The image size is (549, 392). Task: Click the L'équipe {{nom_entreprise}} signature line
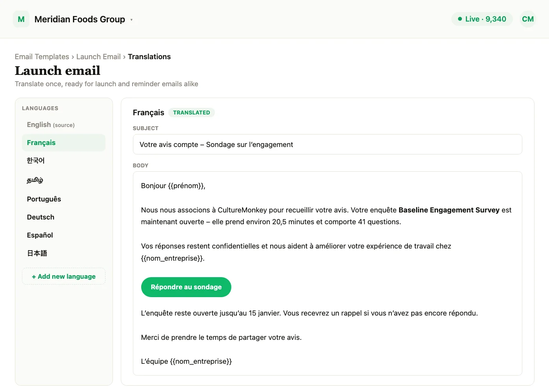[x=186, y=361]
